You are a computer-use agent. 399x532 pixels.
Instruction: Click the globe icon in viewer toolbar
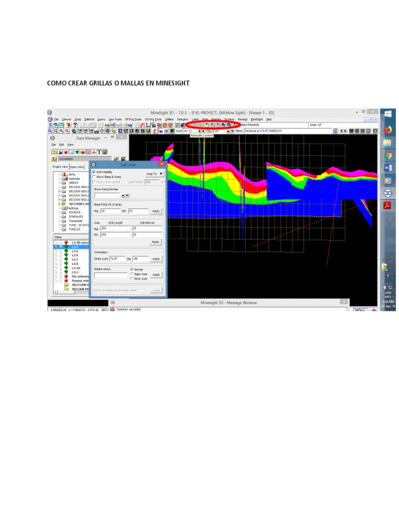click(74, 130)
